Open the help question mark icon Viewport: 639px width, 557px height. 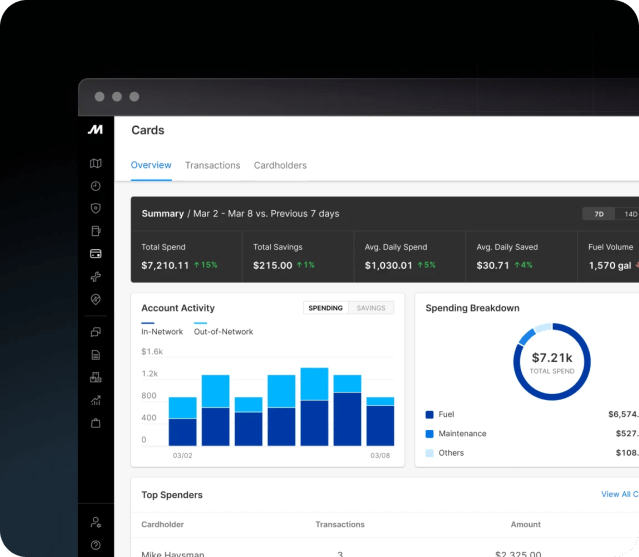pyautogui.click(x=96, y=545)
